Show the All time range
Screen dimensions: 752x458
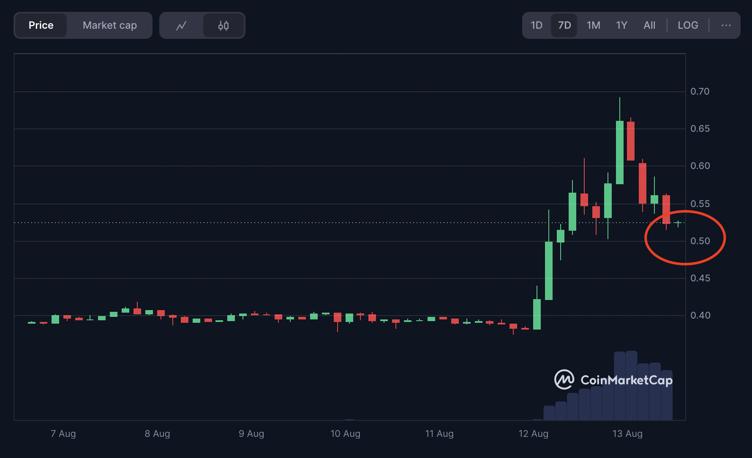pyautogui.click(x=649, y=25)
